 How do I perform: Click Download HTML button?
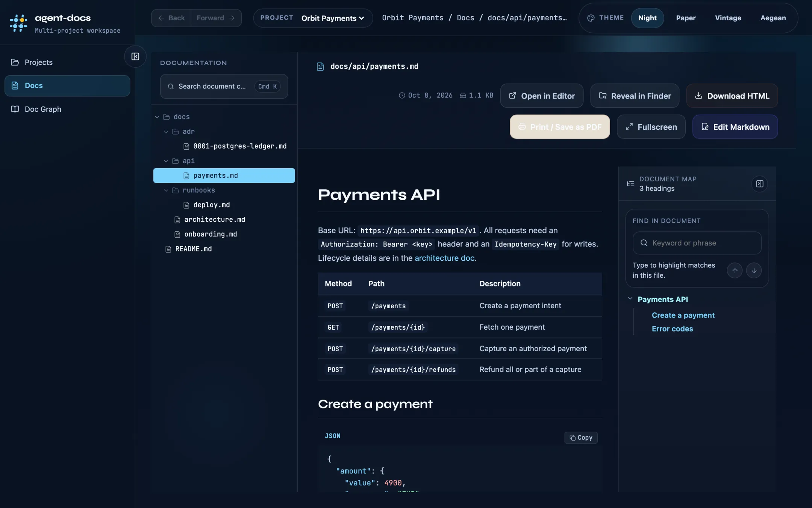pos(732,96)
